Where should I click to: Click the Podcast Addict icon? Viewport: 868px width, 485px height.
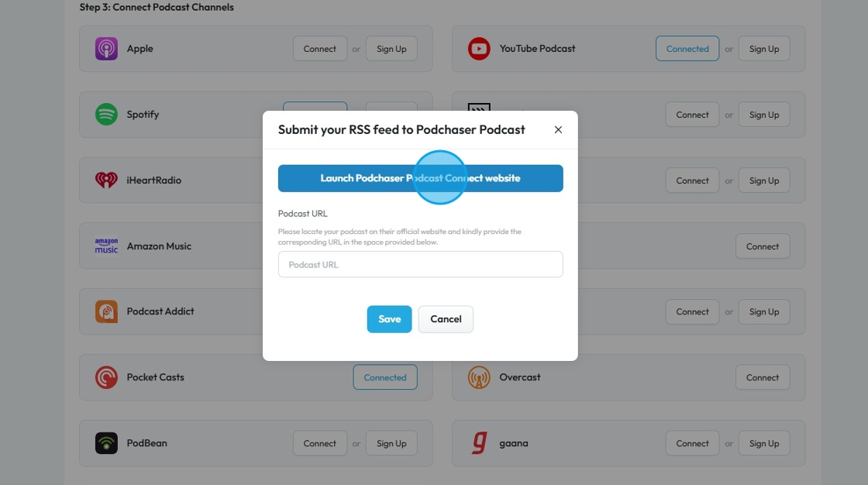tap(106, 311)
